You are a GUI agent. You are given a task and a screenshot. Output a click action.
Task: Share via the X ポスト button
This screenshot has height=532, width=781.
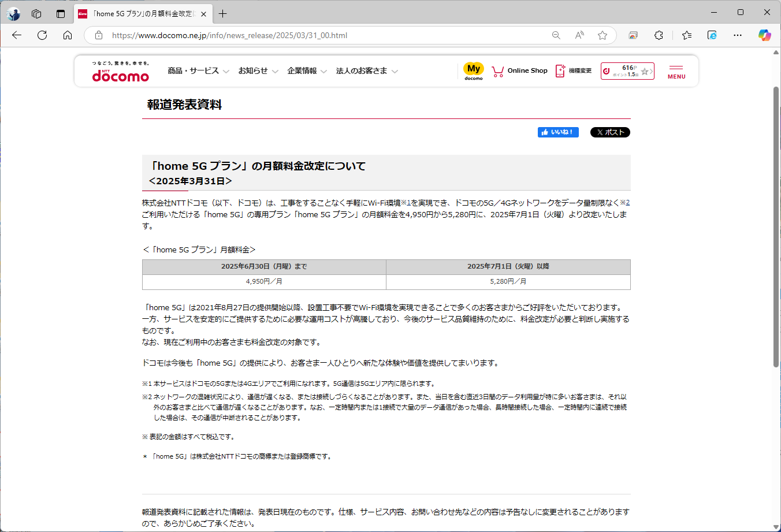(610, 132)
